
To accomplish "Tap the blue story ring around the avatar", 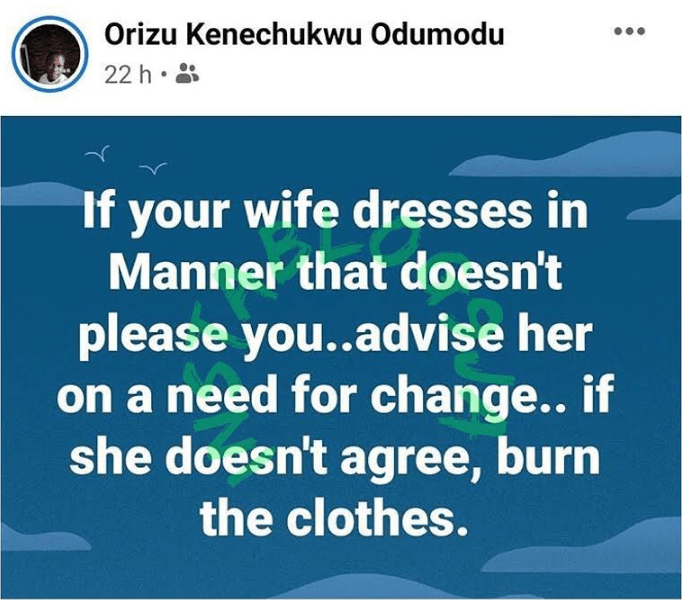I will click(50, 54).
